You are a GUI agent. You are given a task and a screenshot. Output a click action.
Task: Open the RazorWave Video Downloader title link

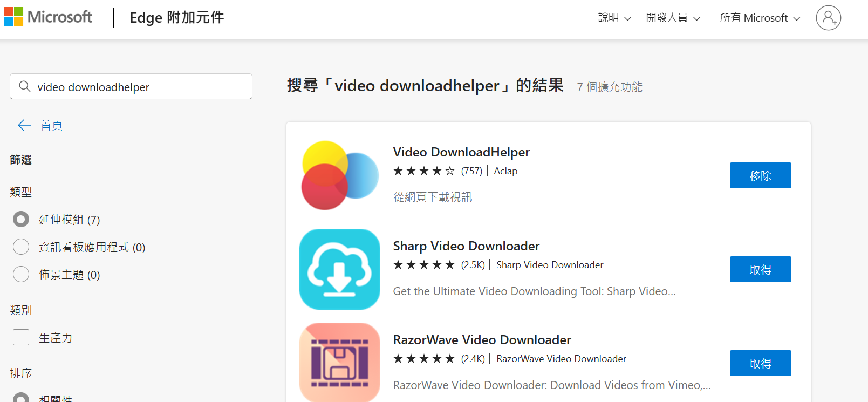click(482, 340)
